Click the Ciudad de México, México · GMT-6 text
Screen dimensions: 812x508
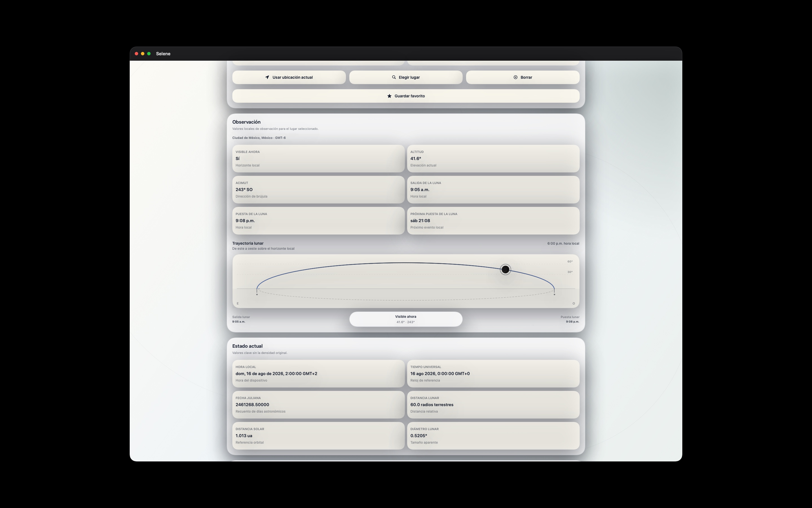point(259,138)
